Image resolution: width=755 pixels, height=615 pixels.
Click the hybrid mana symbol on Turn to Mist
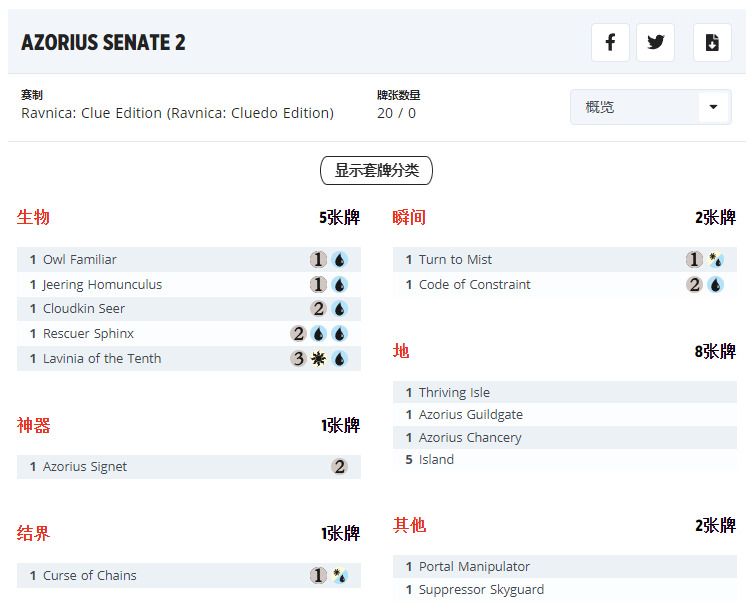click(716, 260)
